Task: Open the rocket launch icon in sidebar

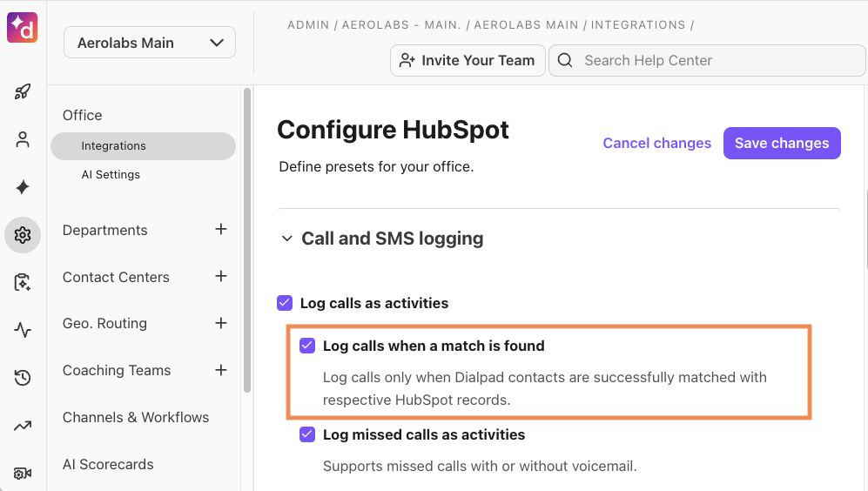Action: tap(23, 91)
